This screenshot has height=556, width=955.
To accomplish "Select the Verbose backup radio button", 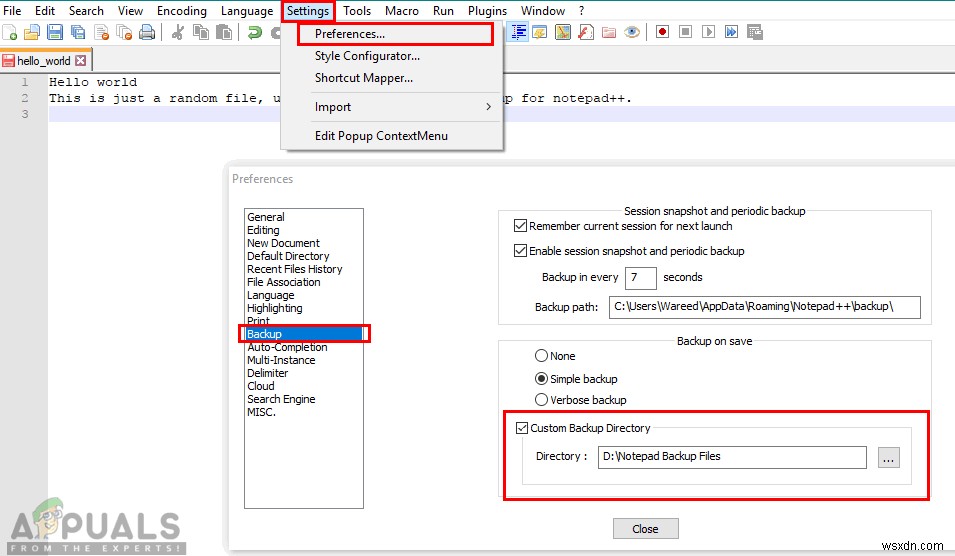I will click(541, 400).
